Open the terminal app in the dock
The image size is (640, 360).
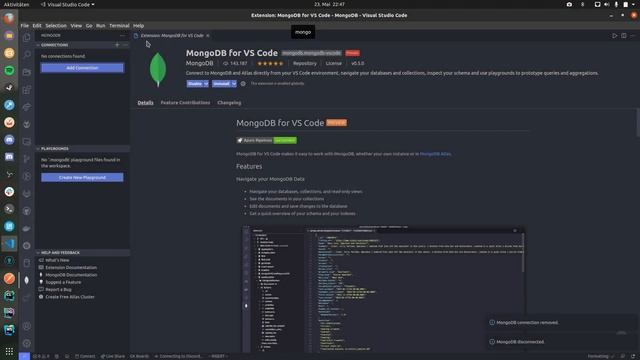(9, 209)
